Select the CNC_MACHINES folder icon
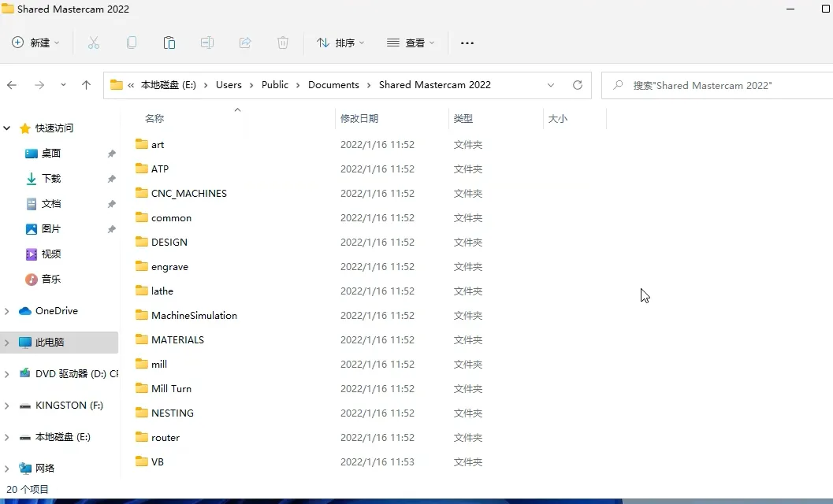The image size is (833, 504). pos(141,193)
